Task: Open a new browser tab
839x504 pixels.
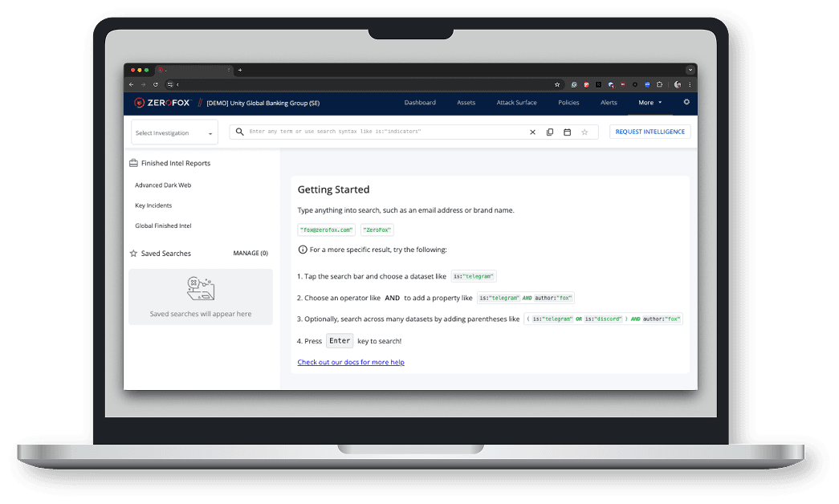Action: 239,70
